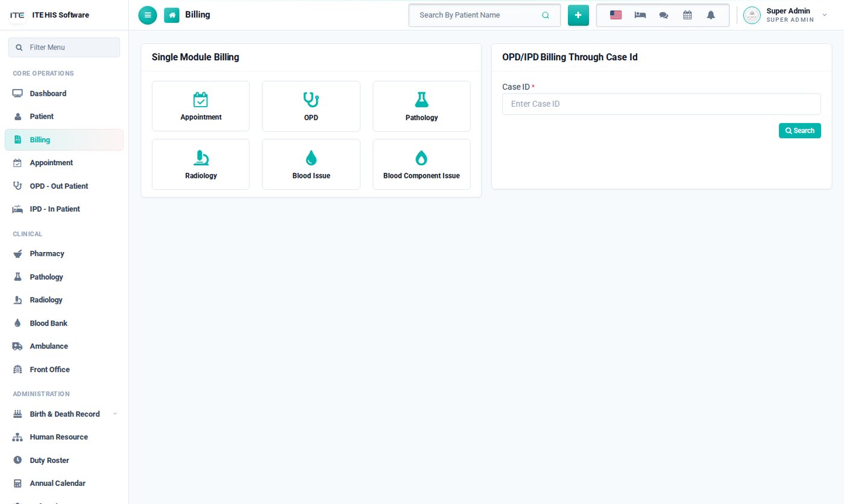Click the home icon beside Billing
The width and height of the screenshot is (844, 504).
(172, 15)
